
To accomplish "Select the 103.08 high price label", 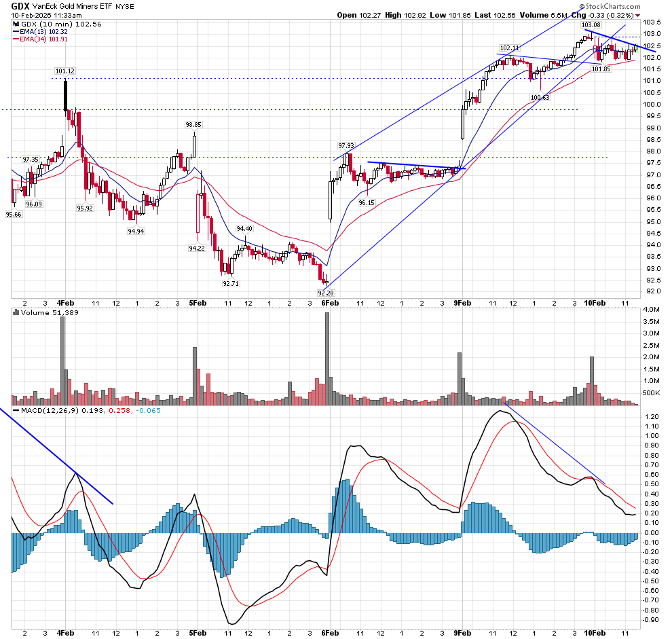I will click(591, 25).
